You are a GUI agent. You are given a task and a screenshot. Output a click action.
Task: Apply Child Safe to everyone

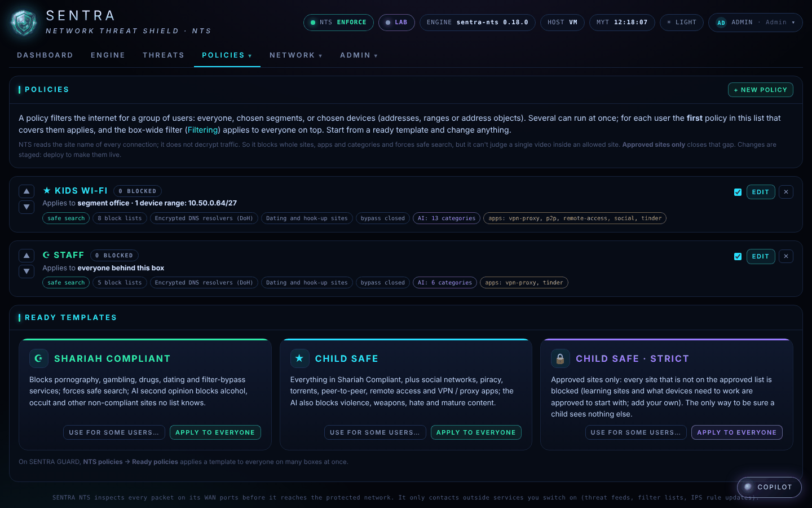[x=476, y=432]
